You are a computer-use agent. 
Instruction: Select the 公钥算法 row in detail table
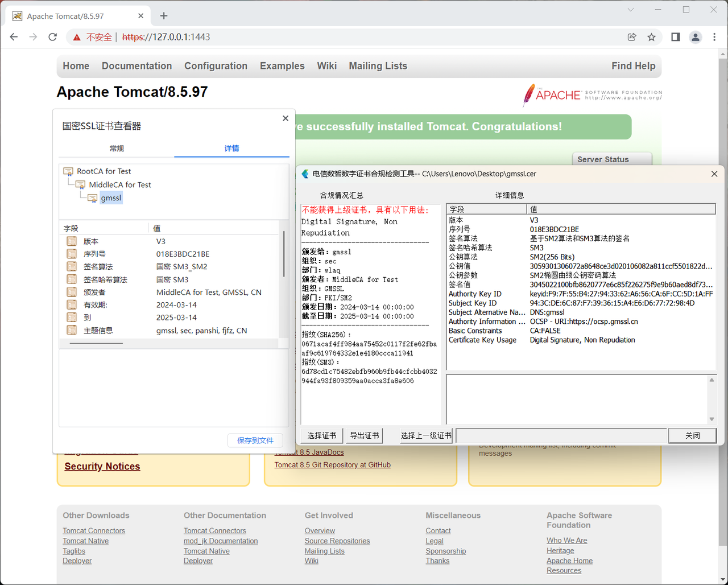[581, 257]
